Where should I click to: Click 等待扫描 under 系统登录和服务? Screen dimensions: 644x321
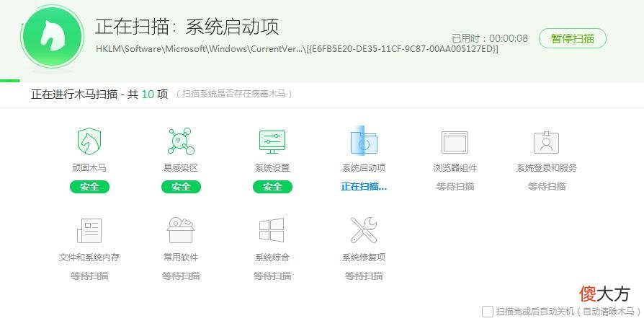[547, 186]
